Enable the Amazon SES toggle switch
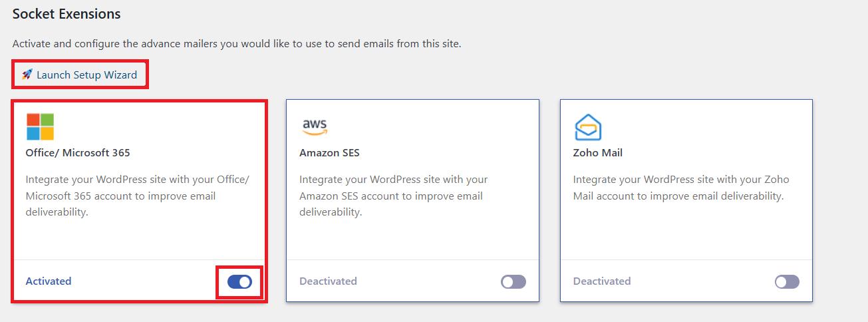 coord(513,282)
